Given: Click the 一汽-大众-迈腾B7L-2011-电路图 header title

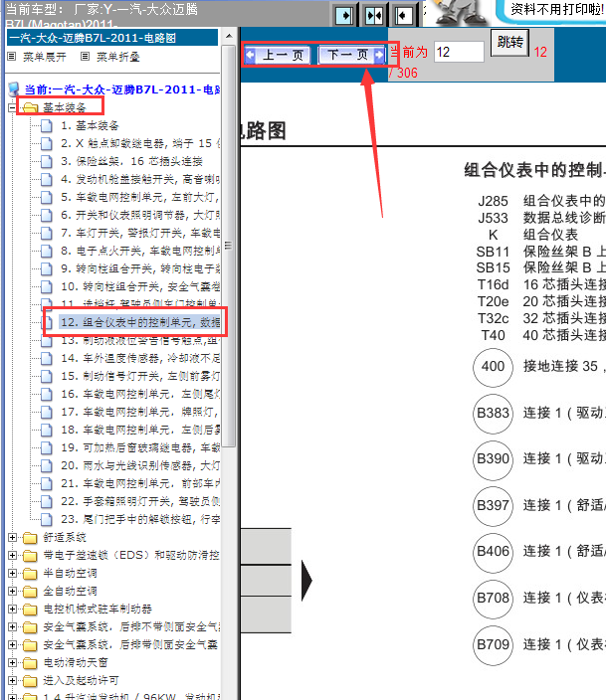Looking at the screenshot, I should pos(93,38).
